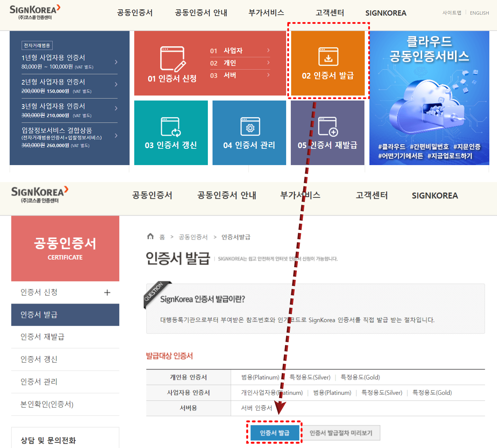Select 공동인증서 안내 from navigation

point(201,13)
